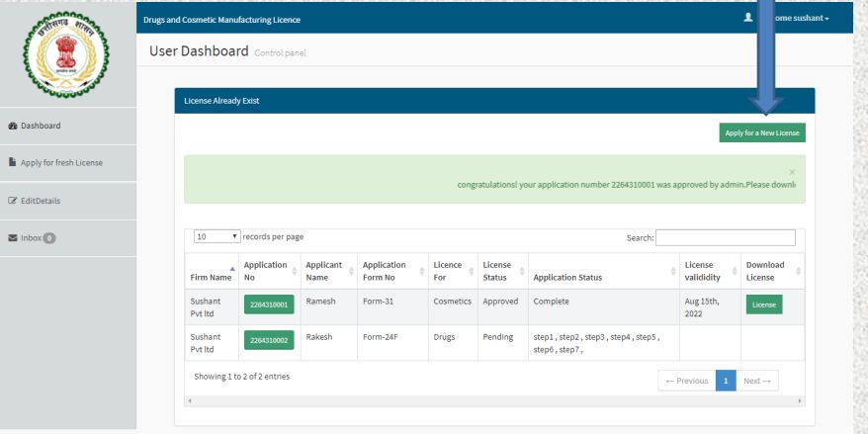The image size is (868, 434).
Task: Click the user profile icon in header
Action: click(747, 17)
